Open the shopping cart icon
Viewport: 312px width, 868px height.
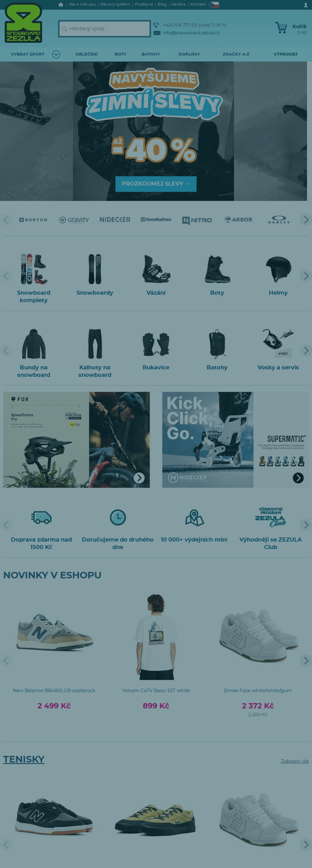pos(281,28)
